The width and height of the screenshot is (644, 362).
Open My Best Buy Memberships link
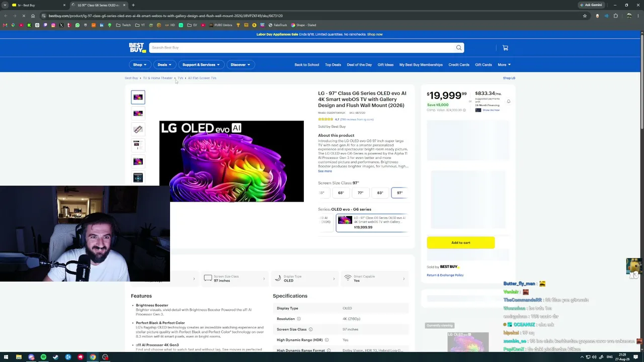point(421,65)
